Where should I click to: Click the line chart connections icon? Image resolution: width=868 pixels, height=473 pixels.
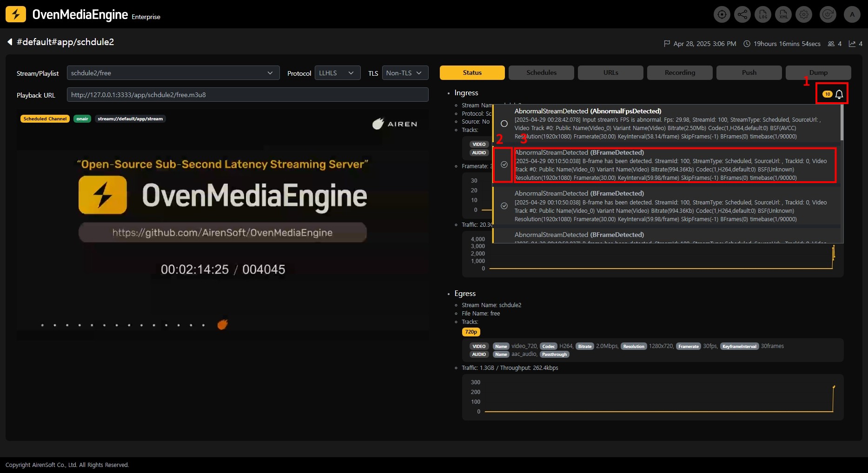click(852, 44)
